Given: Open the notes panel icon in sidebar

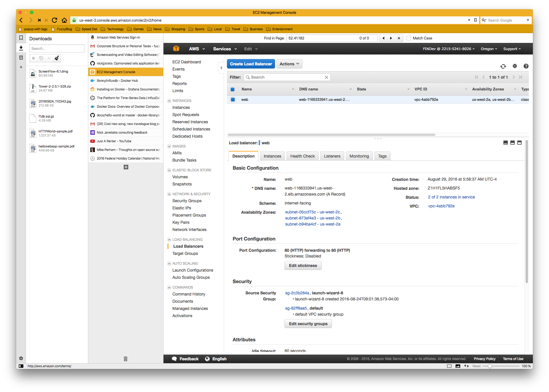Looking at the screenshot, I should [21, 58].
